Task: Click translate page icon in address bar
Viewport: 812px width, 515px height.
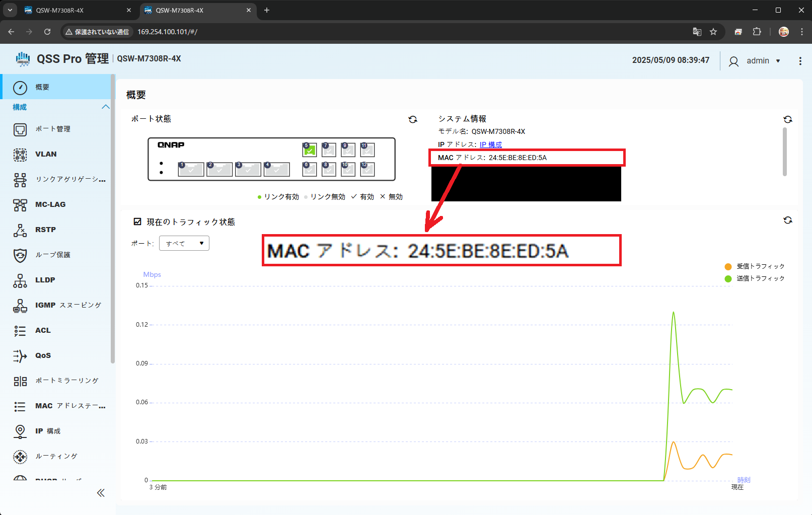Action: [697, 32]
